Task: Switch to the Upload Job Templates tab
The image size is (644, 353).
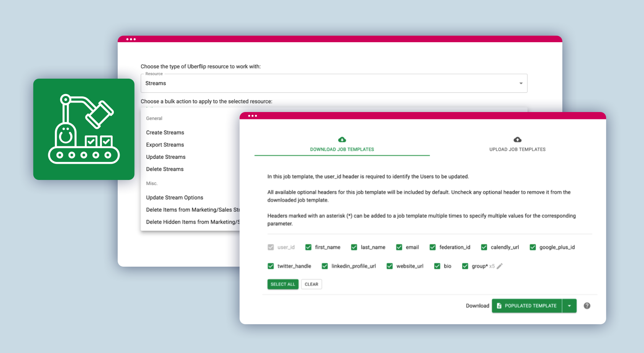Action: point(517,149)
